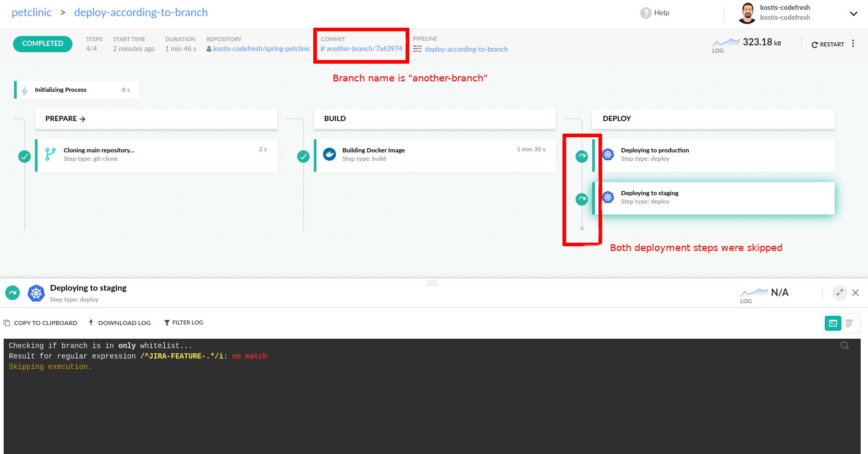Image resolution: width=868 pixels, height=454 pixels.
Task: Open the kostis-codefresh account dropdown
Action: (x=853, y=14)
